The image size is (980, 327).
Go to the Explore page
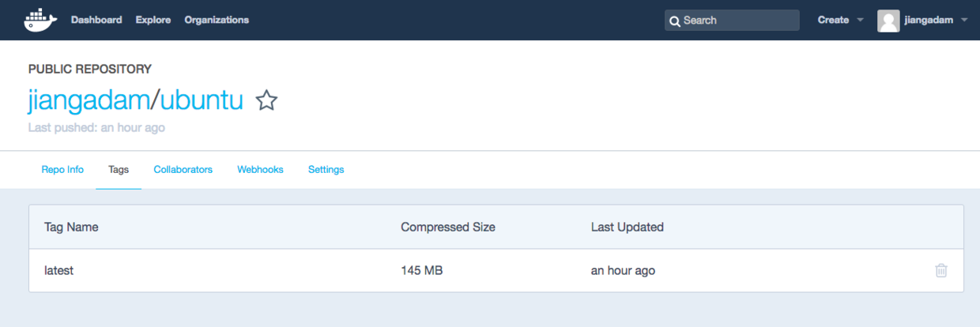(x=153, y=20)
